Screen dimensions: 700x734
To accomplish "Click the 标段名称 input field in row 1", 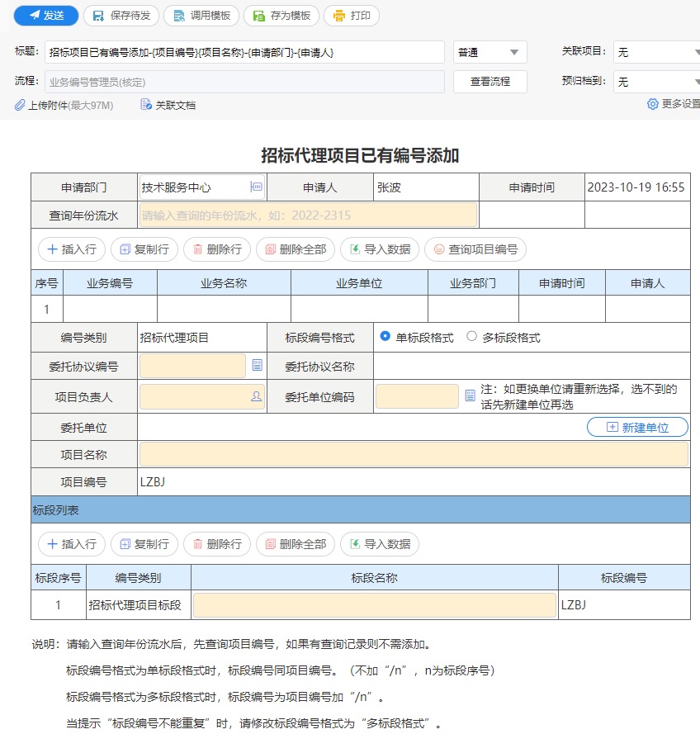I will tap(374, 605).
